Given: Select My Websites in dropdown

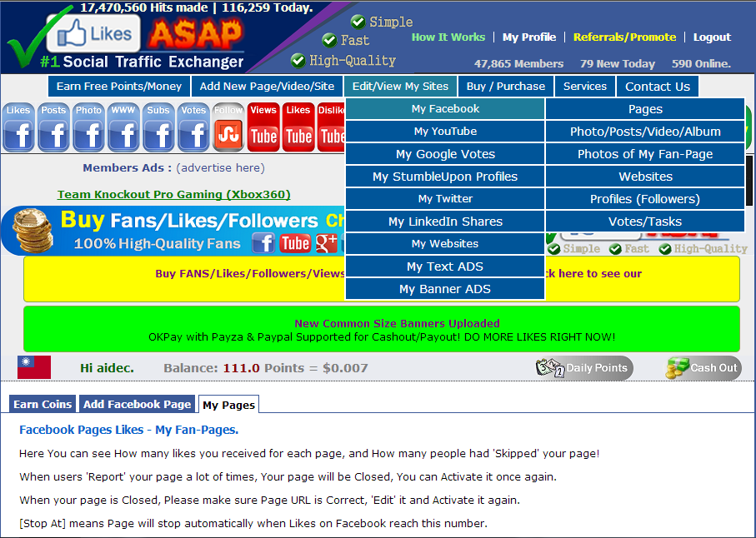Looking at the screenshot, I should (445, 244).
